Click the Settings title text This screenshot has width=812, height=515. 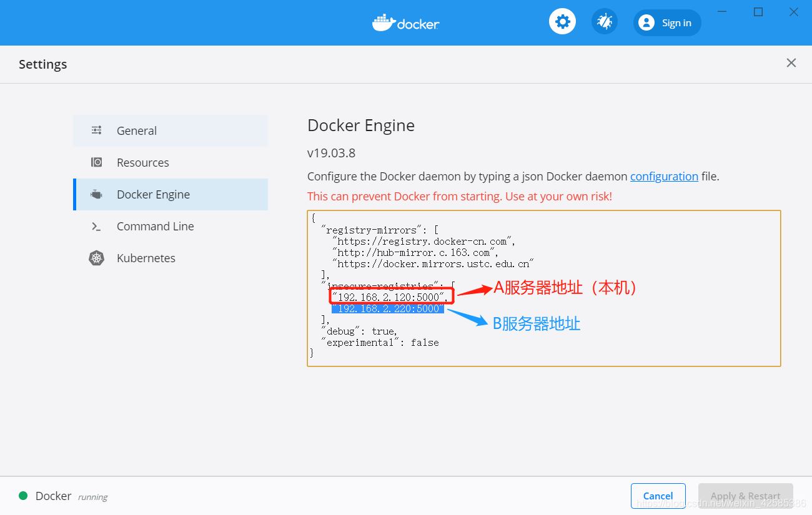tap(42, 64)
